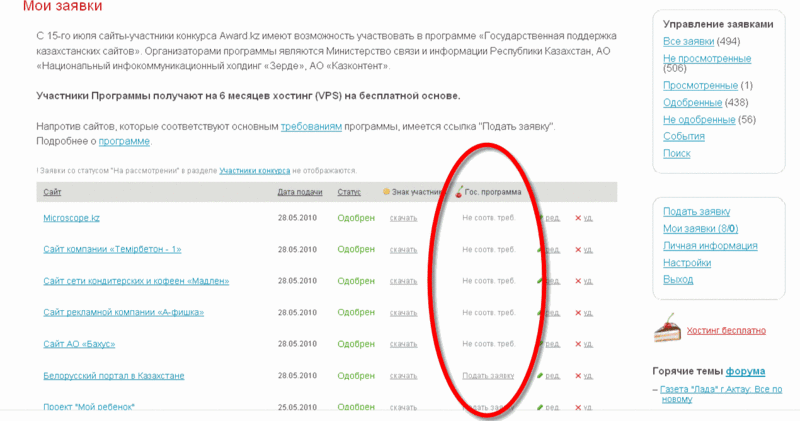Delete the Проект "Мой ребенок" entry
The image size is (800, 421).
point(578,407)
